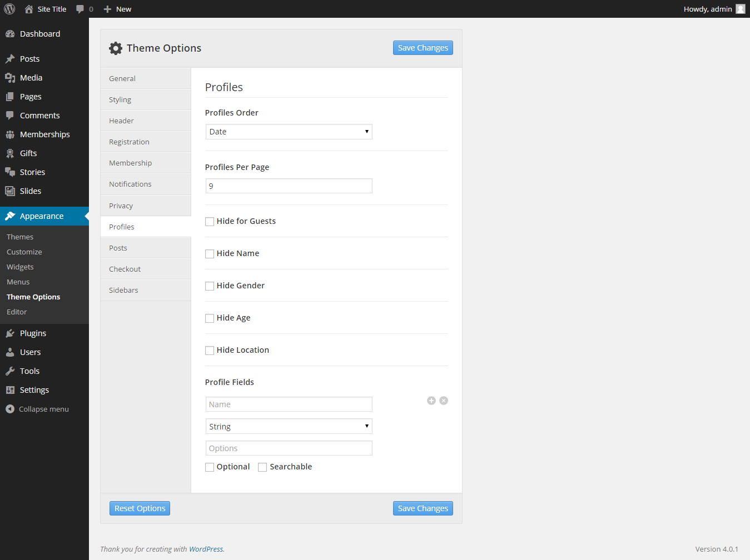Click the Profiles Per Page input

click(289, 186)
